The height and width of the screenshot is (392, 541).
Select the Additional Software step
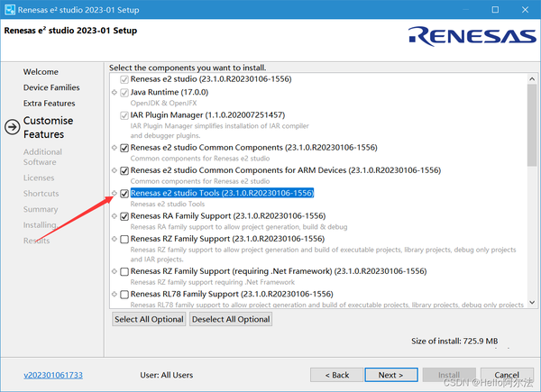click(42, 157)
